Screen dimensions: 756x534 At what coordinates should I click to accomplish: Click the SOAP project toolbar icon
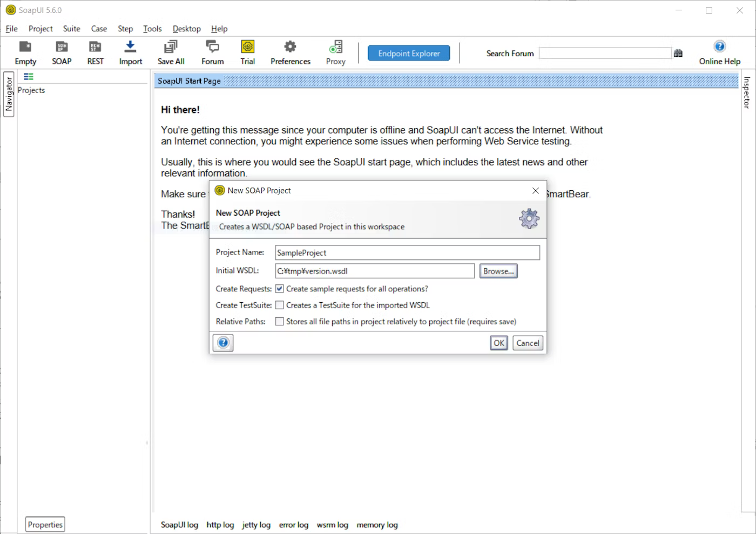point(62,48)
